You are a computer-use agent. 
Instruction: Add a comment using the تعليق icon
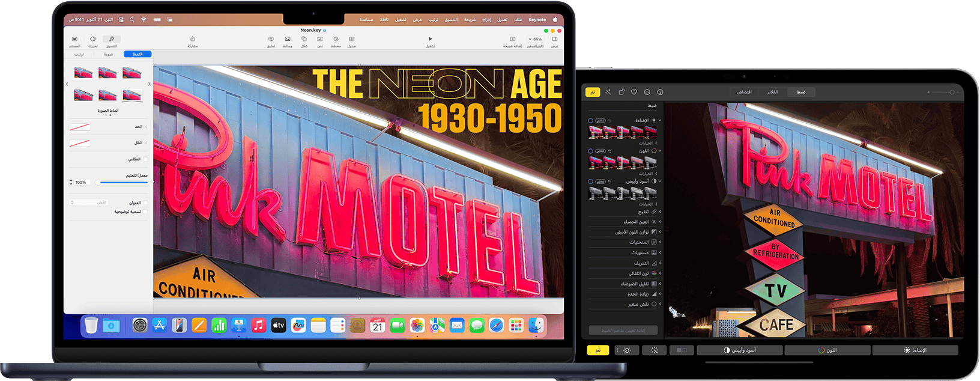(271, 40)
